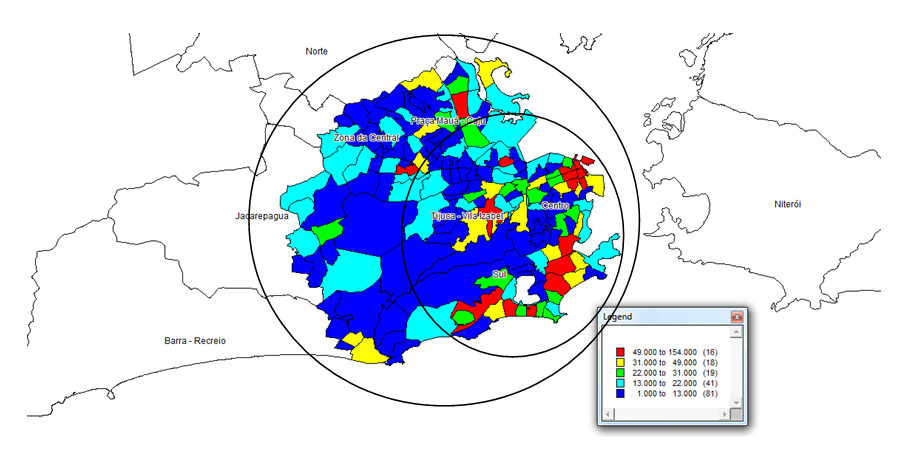
Task: Click the Legend scroll up arrow
Action: (738, 332)
